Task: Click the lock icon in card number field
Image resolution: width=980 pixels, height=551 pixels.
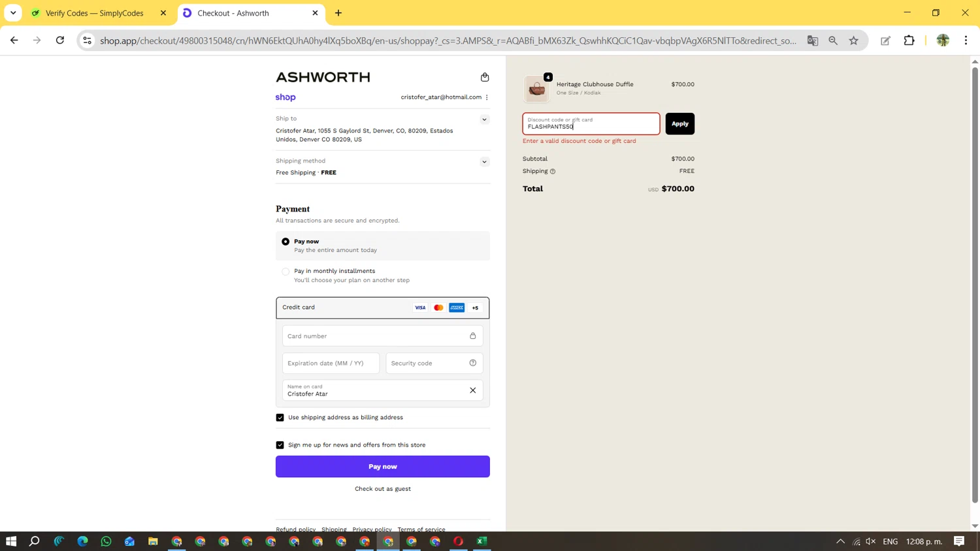Action: point(473,336)
